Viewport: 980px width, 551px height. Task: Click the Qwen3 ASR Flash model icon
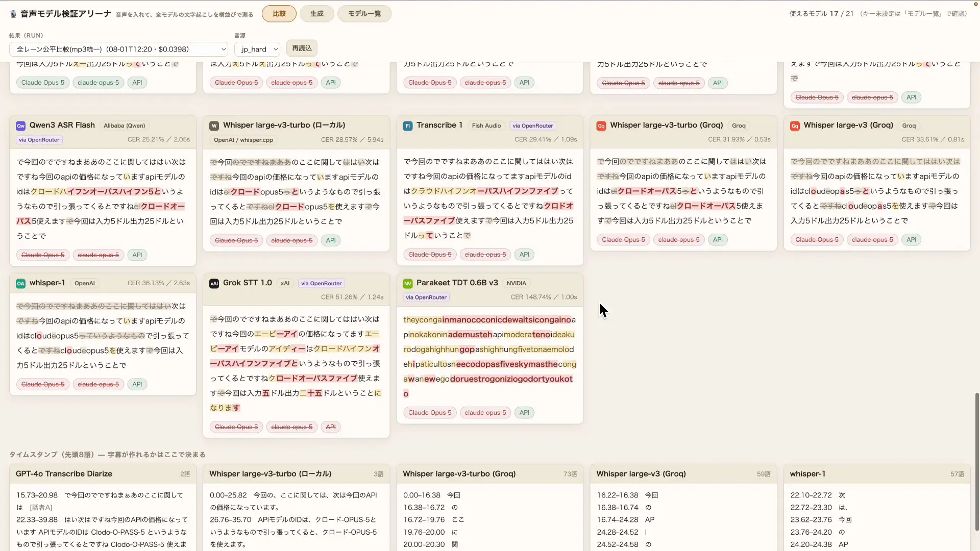point(20,126)
